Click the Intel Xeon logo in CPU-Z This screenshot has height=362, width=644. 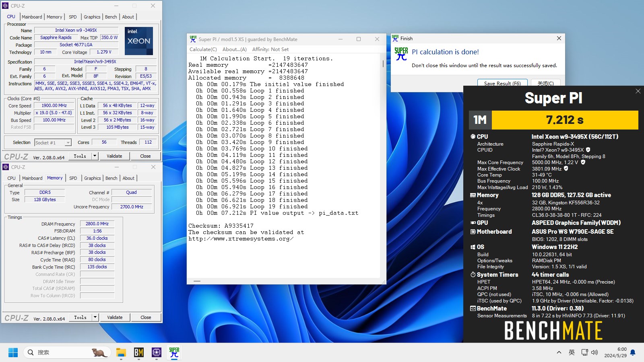pyautogui.click(x=139, y=41)
